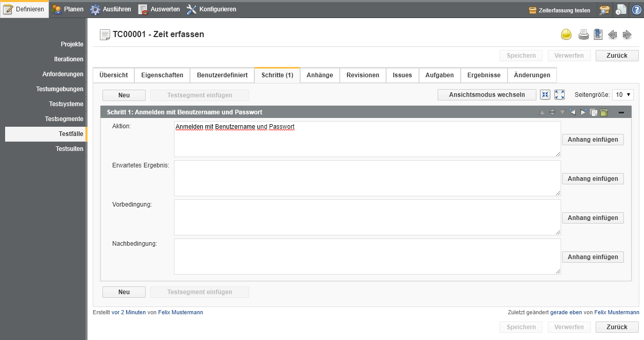Open Felix Mustermann link after Erstellt

180,312
